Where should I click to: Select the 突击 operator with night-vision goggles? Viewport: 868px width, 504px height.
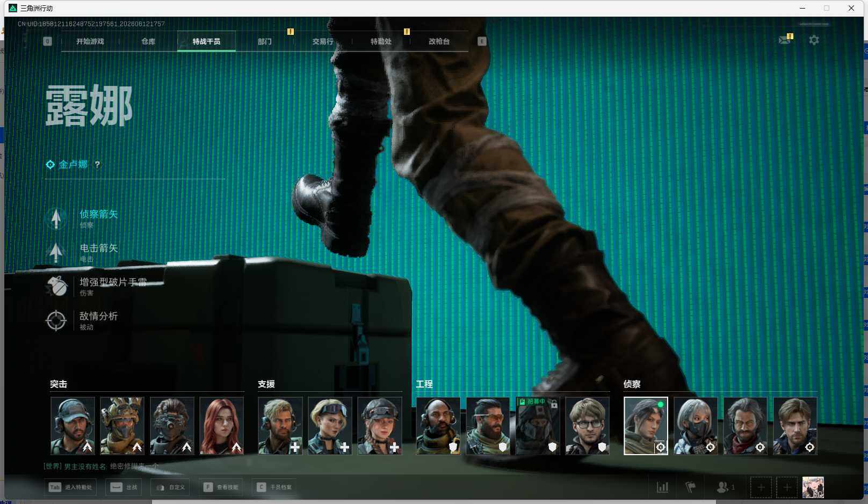pyautogui.click(x=172, y=426)
